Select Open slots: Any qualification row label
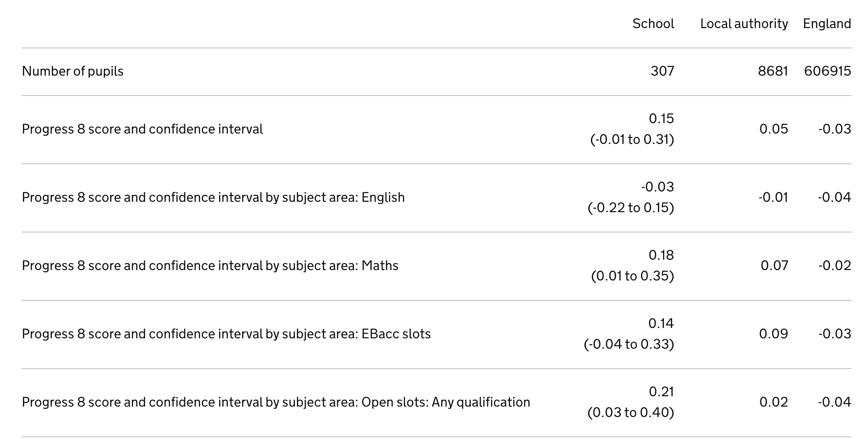Screen dimensions: 868x439 [276, 402]
